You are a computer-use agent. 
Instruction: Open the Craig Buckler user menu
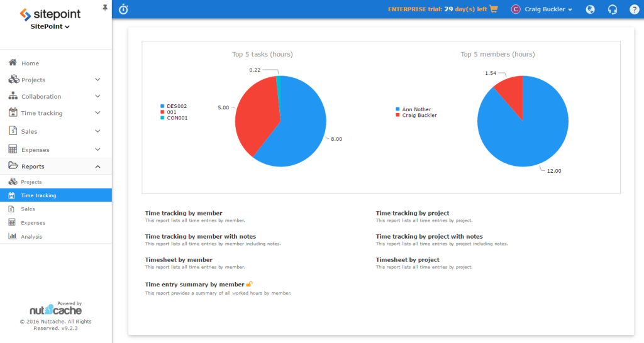pyautogui.click(x=541, y=9)
